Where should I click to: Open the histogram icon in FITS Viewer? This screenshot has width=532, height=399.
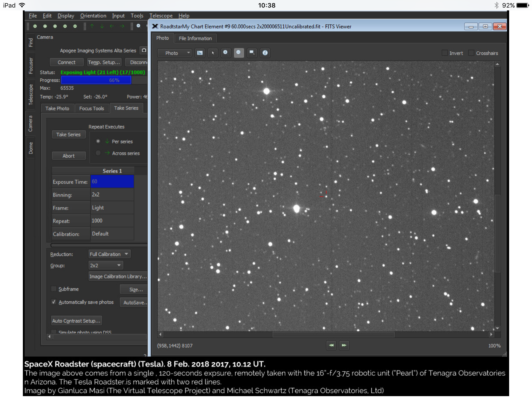coord(200,53)
